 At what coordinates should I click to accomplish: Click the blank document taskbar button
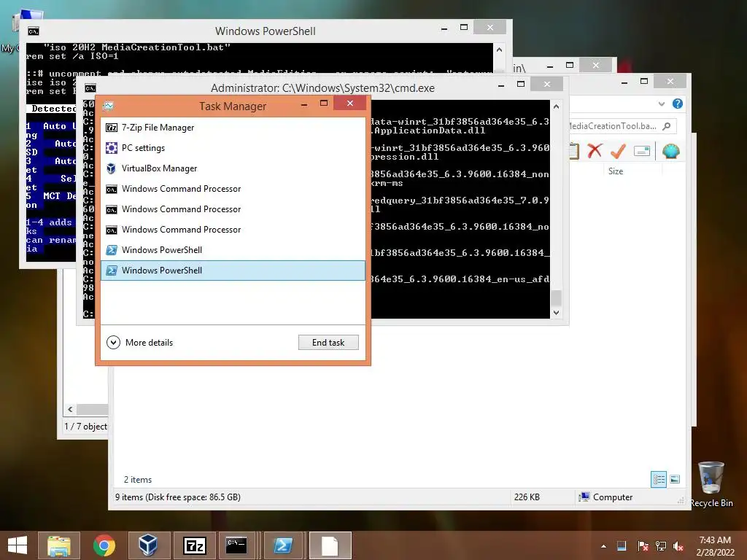click(x=330, y=545)
